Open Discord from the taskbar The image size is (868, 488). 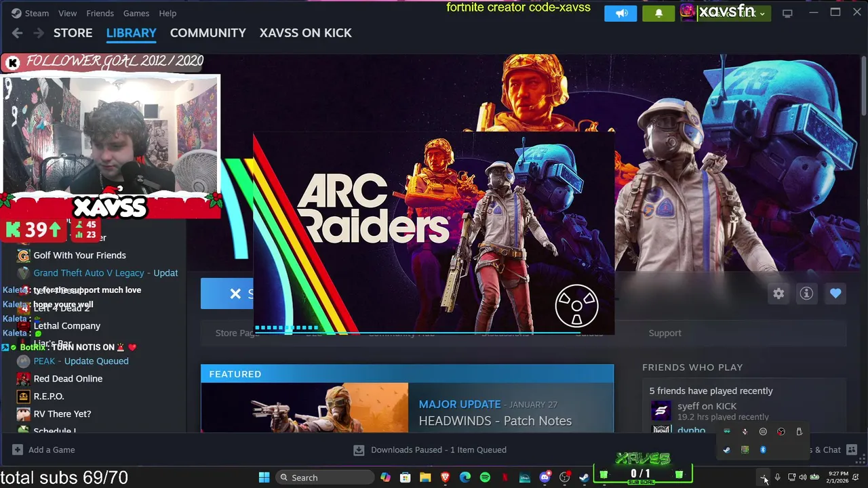(545, 478)
